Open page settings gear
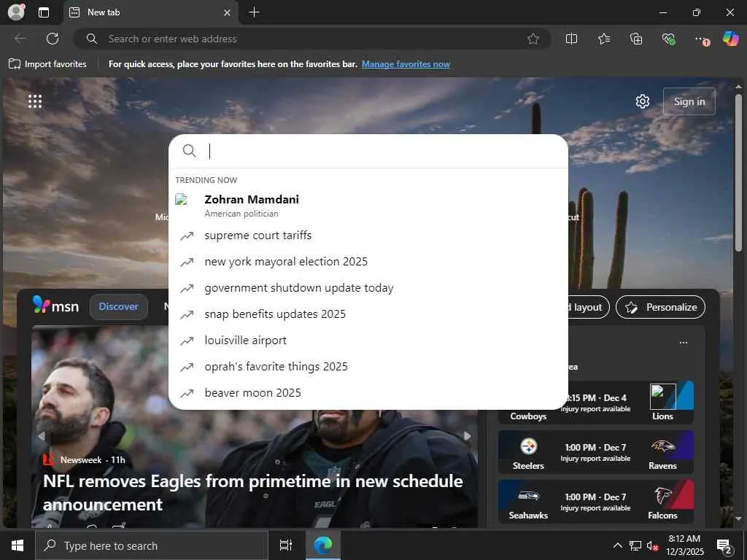The height and width of the screenshot is (560, 747). (643, 101)
